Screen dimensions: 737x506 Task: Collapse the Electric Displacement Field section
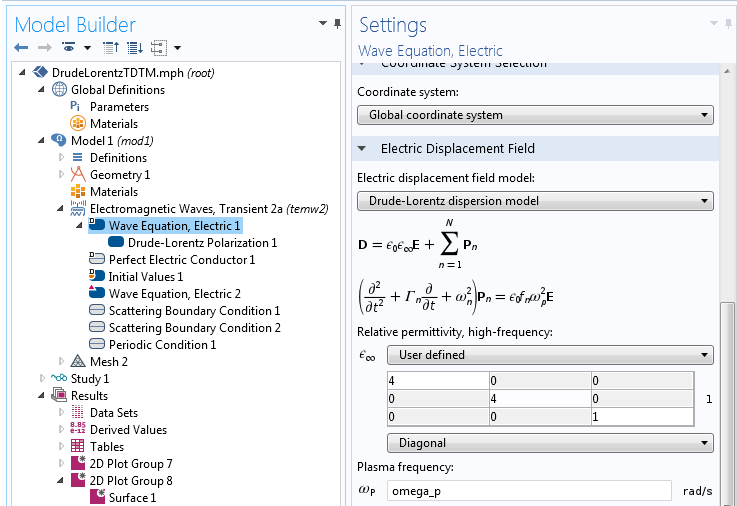362,149
